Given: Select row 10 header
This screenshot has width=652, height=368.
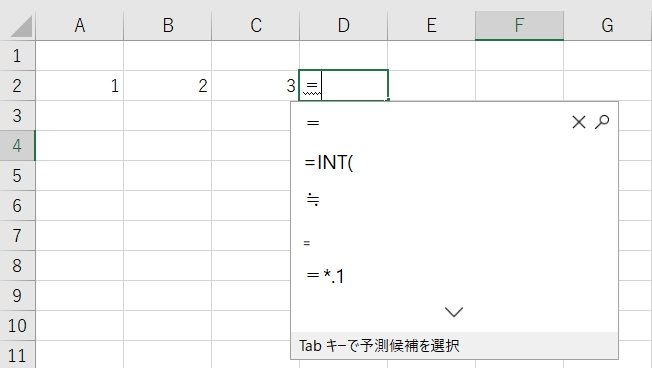Looking at the screenshot, I should click(17, 326).
